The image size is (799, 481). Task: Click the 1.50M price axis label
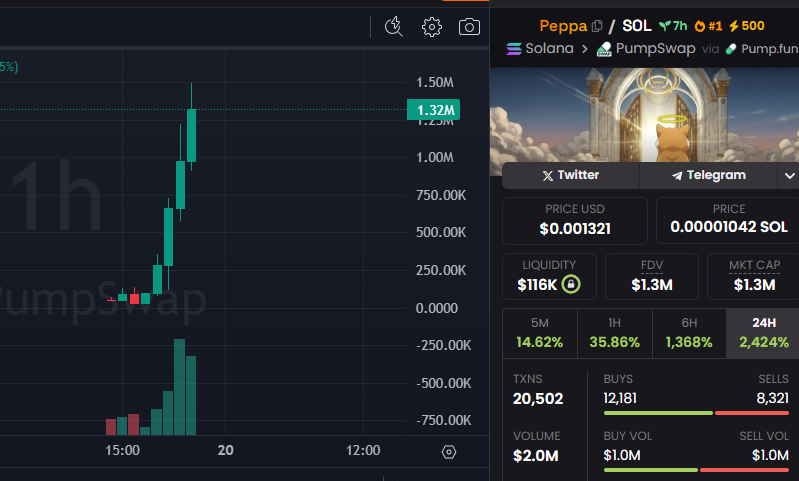click(435, 83)
